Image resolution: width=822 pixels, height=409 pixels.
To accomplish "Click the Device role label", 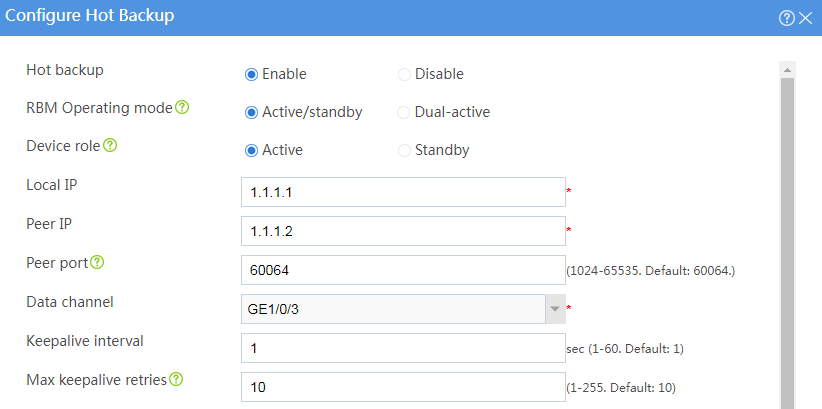I will 63,146.
